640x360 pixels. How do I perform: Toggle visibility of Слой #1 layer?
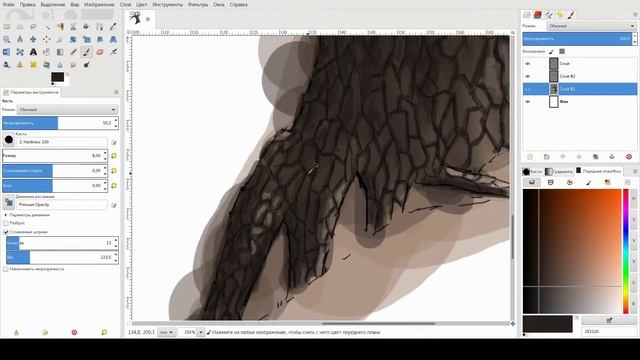[527, 89]
